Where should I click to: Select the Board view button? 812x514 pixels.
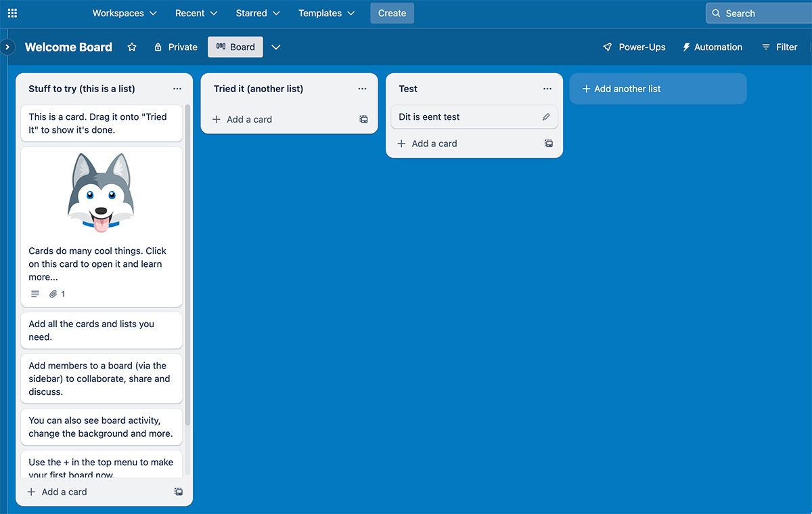[235, 47]
